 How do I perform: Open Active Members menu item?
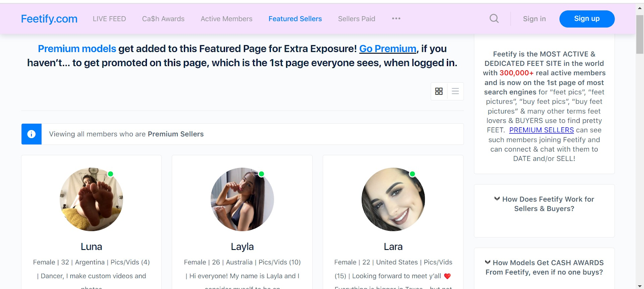click(x=226, y=19)
